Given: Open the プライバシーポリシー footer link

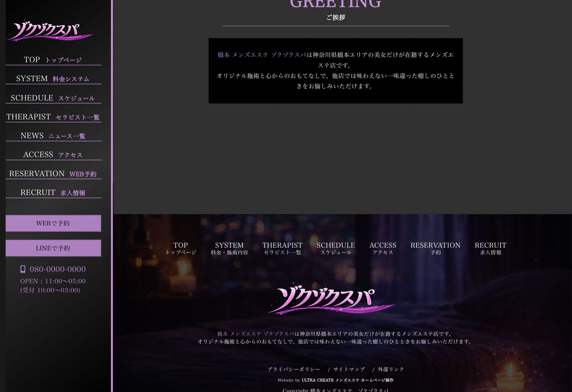Looking at the screenshot, I should [x=294, y=369].
